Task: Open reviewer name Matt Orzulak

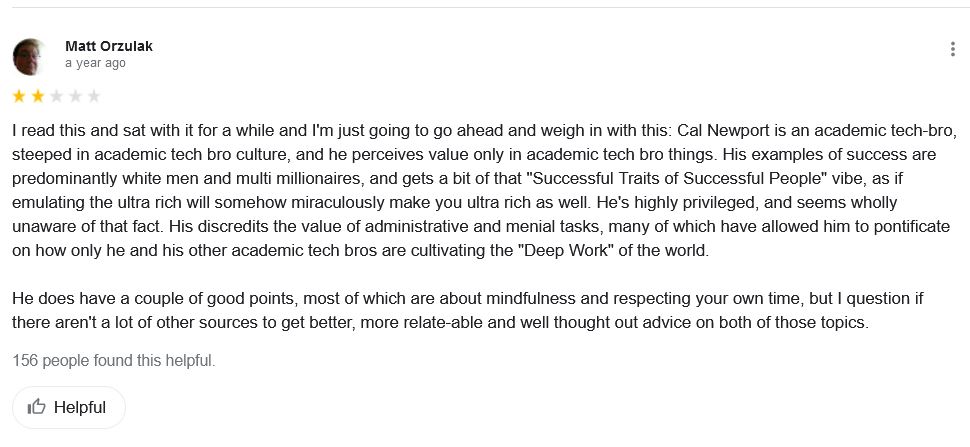Action: click(x=108, y=46)
